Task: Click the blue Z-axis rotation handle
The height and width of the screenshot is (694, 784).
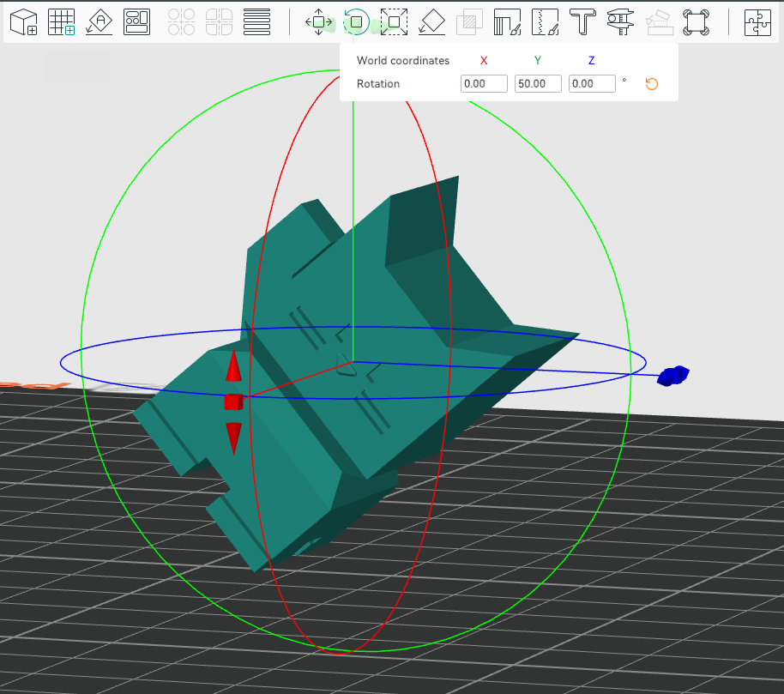Action: point(673,376)
